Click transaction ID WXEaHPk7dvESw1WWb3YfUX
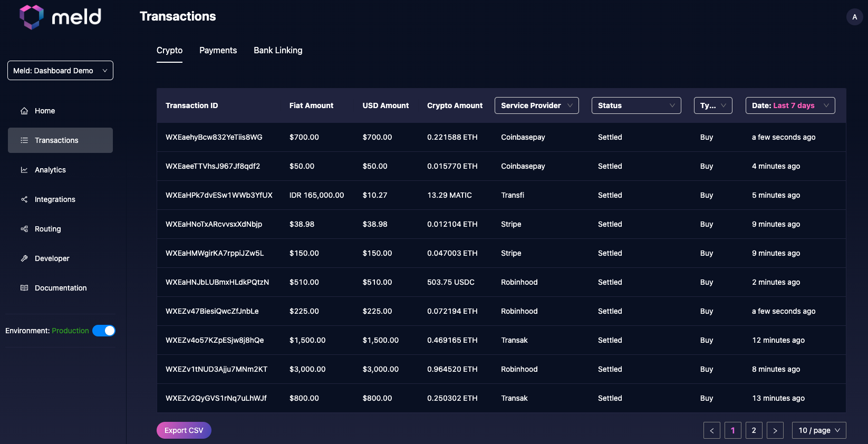Viewport: 868px width, 444px height. pos(219,195)
